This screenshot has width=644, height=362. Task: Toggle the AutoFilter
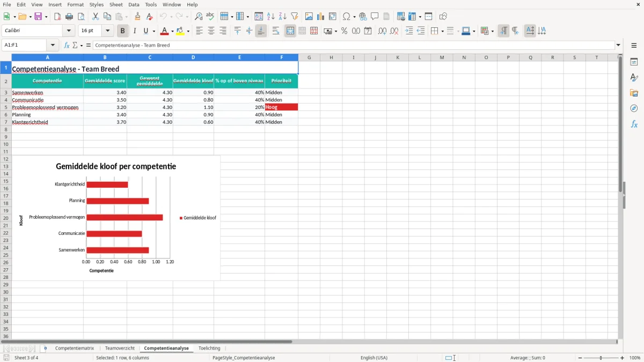295,17
